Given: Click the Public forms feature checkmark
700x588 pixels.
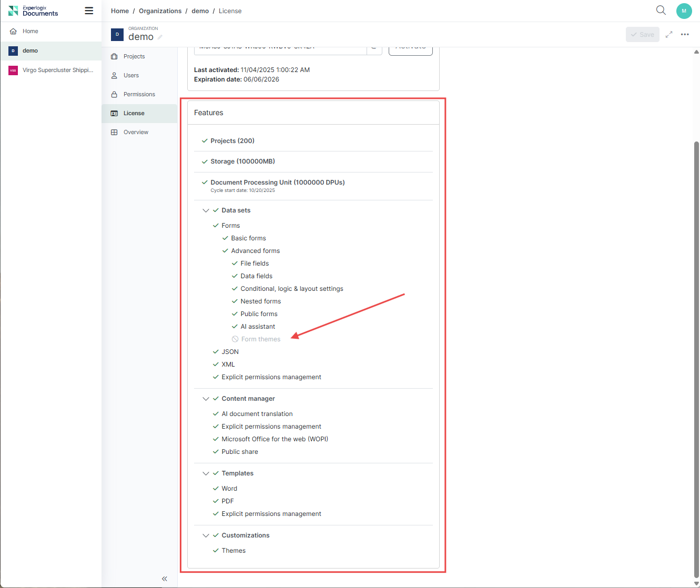Looking at the screenshot, I should [235, 314].
